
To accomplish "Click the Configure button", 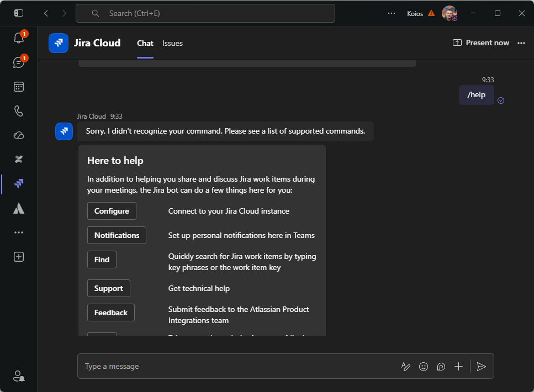I will point(112,211).
